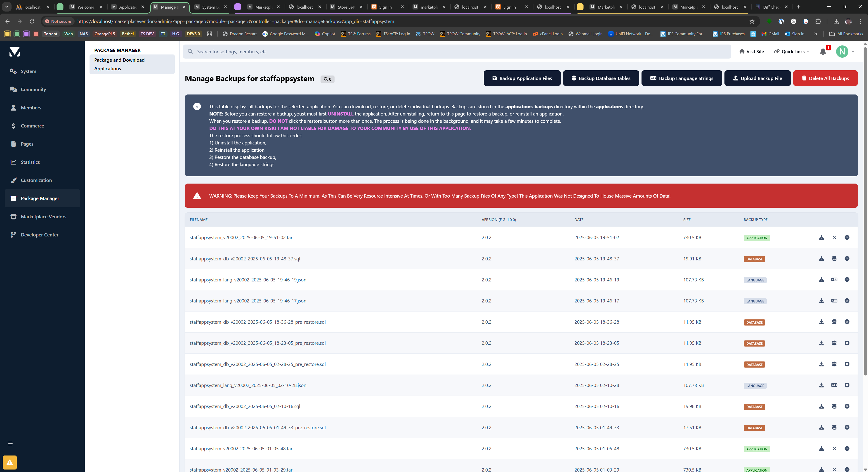868x472 pixels.
Task: Open Marketplace Vendors sidebar item
Action: 42,217
